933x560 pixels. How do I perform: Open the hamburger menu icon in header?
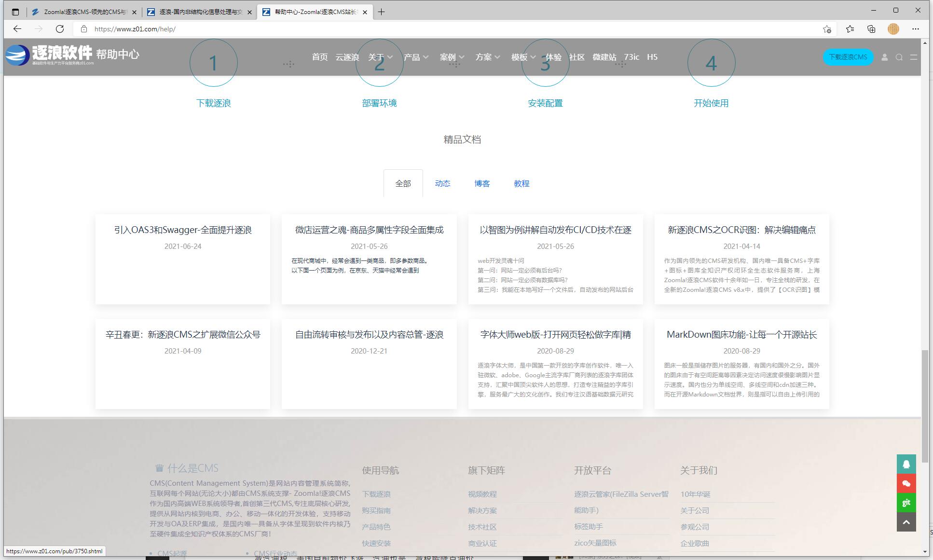coord(913,57)
